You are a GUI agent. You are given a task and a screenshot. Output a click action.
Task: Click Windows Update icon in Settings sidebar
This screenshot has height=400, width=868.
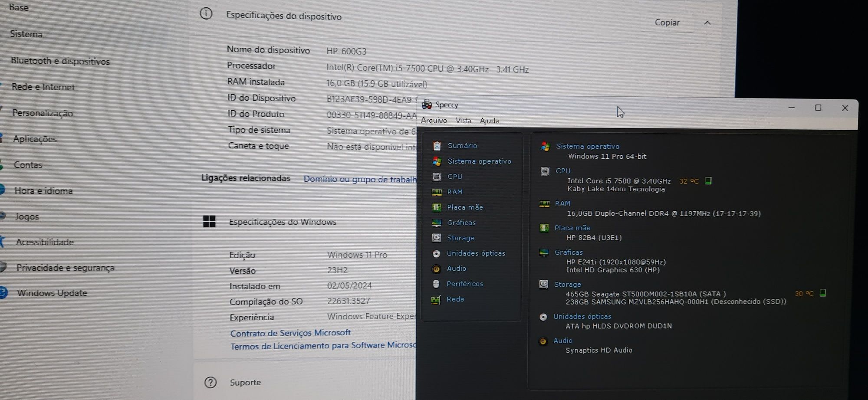coord(3,292)
